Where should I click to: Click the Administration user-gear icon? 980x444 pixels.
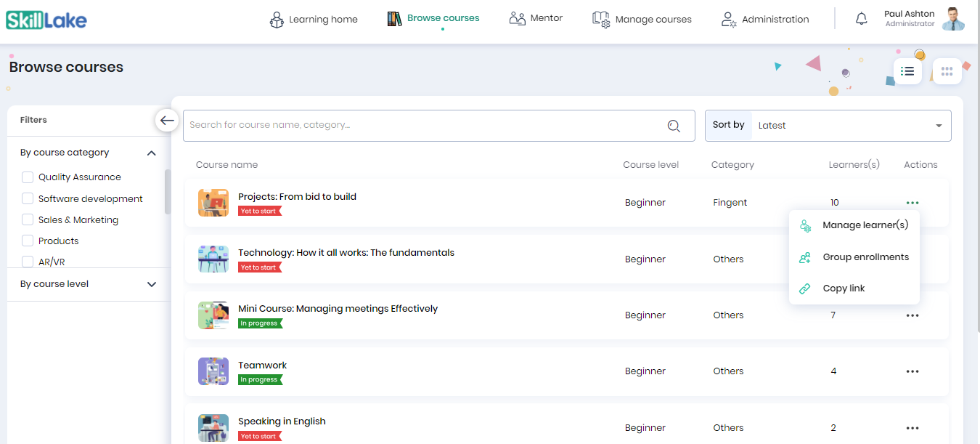(x=729, y=20)
